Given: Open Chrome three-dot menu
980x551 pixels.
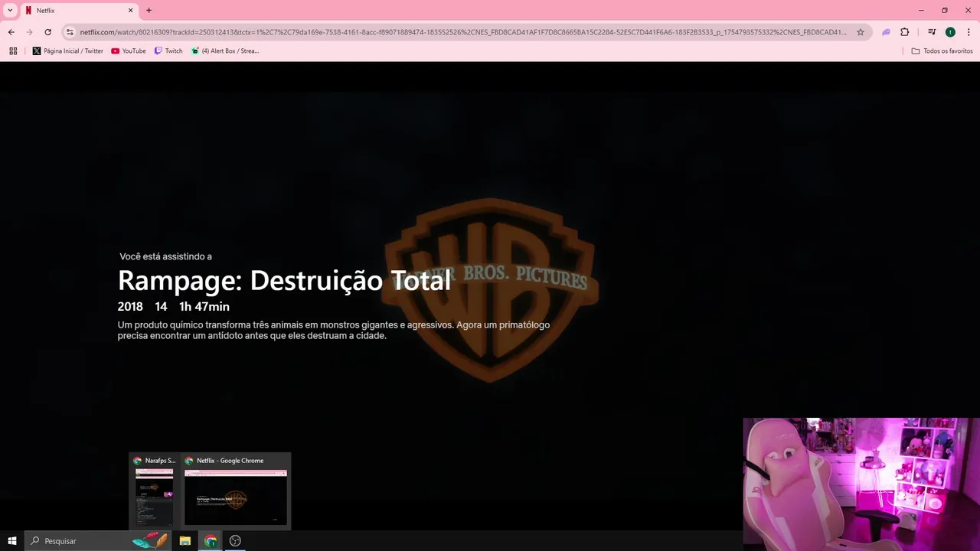Looking at the screenshot, I should (x=969, y=32).
